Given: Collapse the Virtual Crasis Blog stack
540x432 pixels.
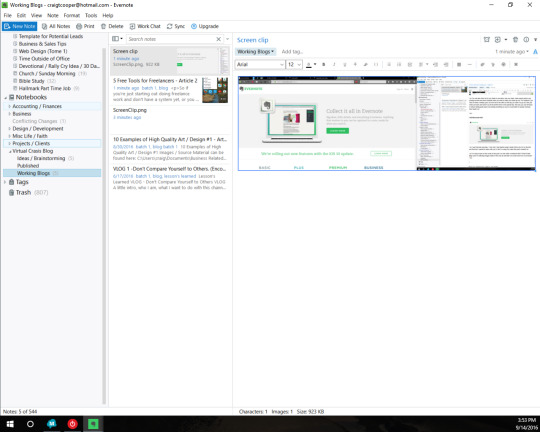Looking at the screenshot, I should click(x=9, y=151).
